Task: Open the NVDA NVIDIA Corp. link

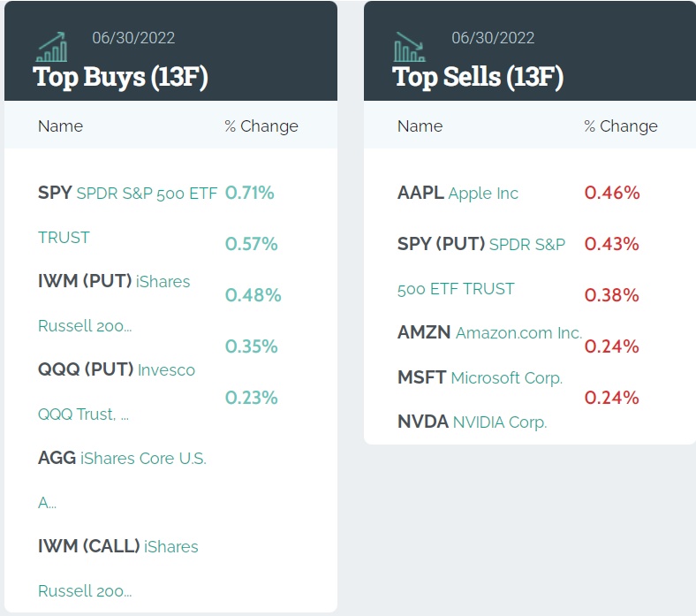Action: pos(472,422)
